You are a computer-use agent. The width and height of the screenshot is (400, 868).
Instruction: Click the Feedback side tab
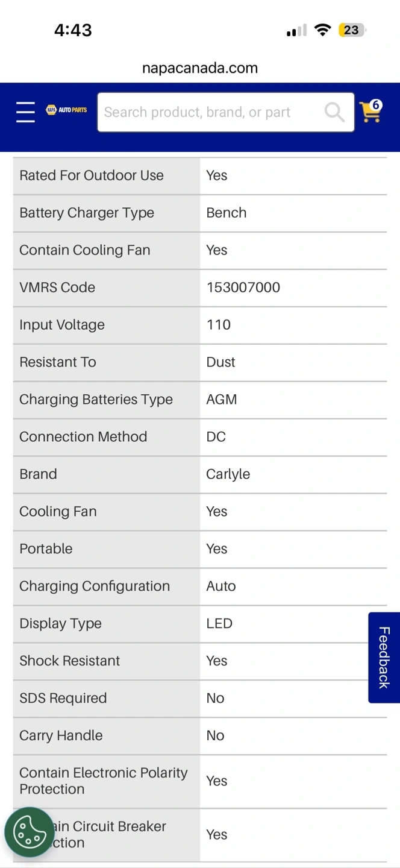point(384,657)
